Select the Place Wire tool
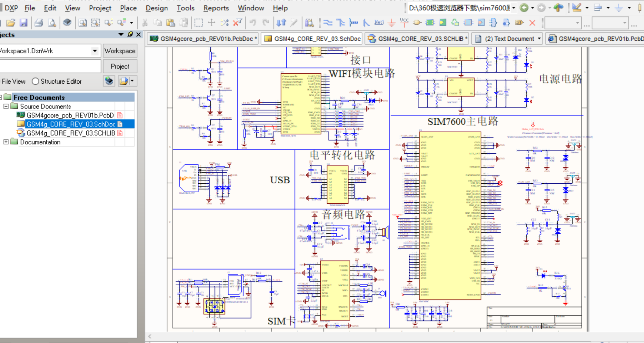The height and width of the screenshot is (343, 644). (x=328, y=23)
